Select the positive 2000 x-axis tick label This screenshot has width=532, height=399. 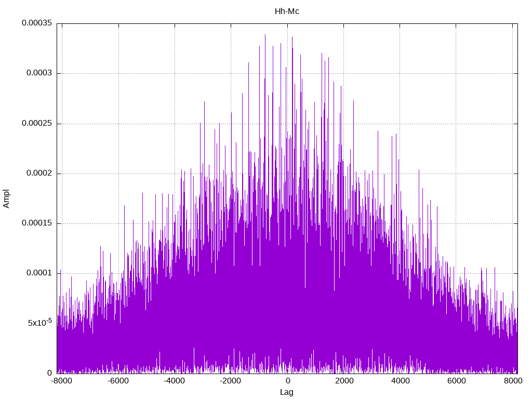point(344,381)
